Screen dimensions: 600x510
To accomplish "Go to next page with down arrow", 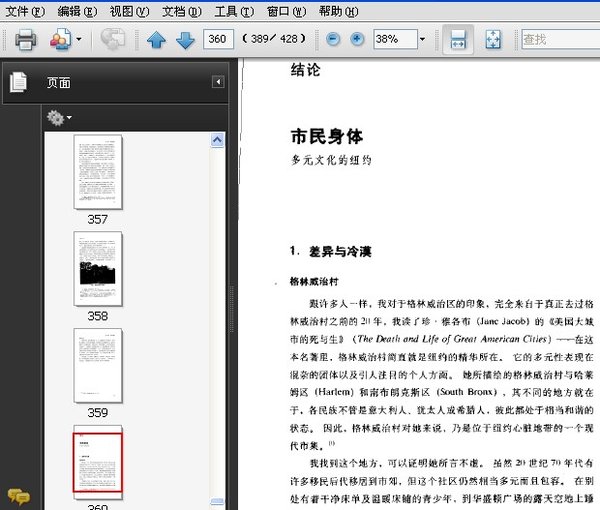I will [x=184, y=40].
